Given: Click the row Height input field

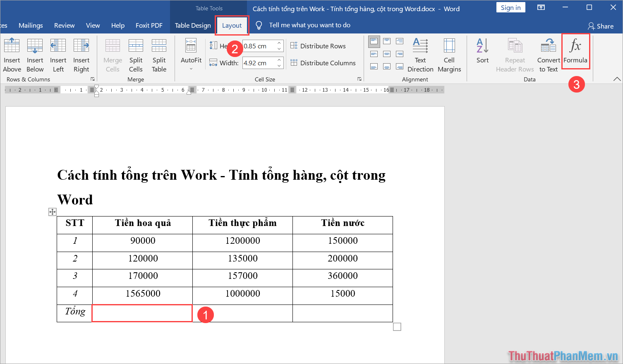Looking at the screenshot, I should pos(259,46).
